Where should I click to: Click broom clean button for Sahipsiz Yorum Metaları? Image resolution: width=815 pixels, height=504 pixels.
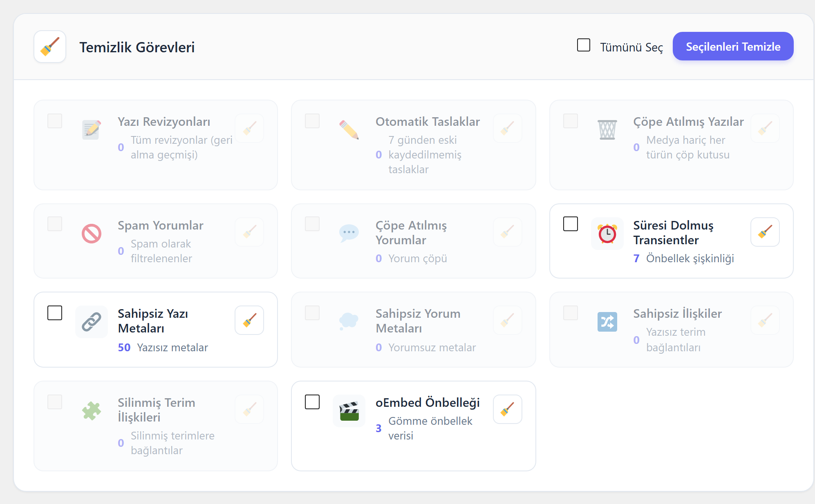point(507,320)
